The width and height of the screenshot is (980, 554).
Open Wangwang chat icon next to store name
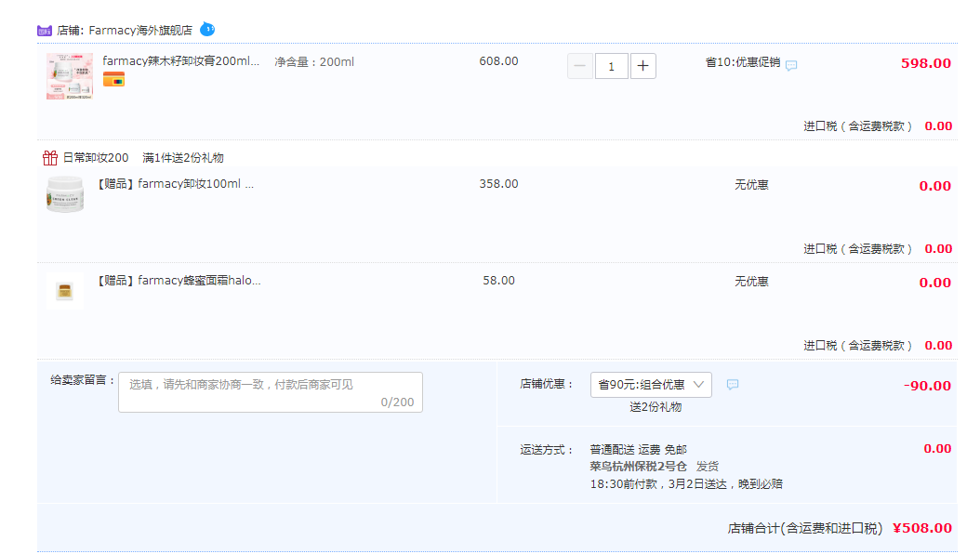[207, 30]
